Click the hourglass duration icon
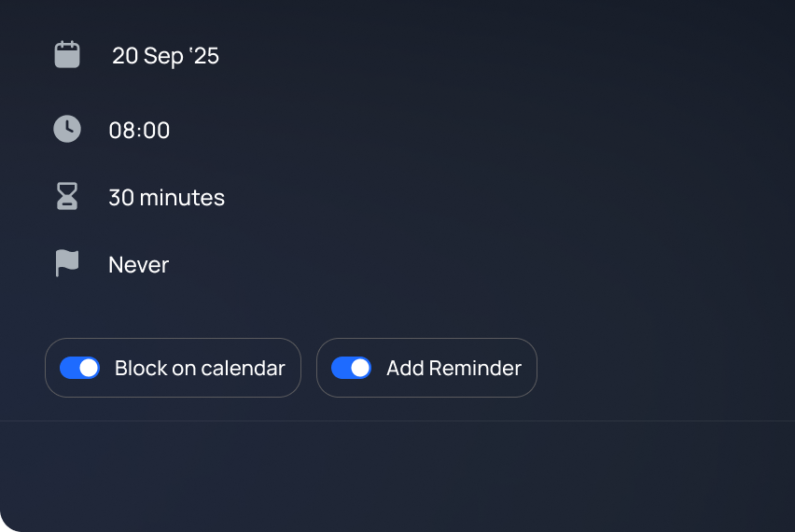 (x=67, y=197)
